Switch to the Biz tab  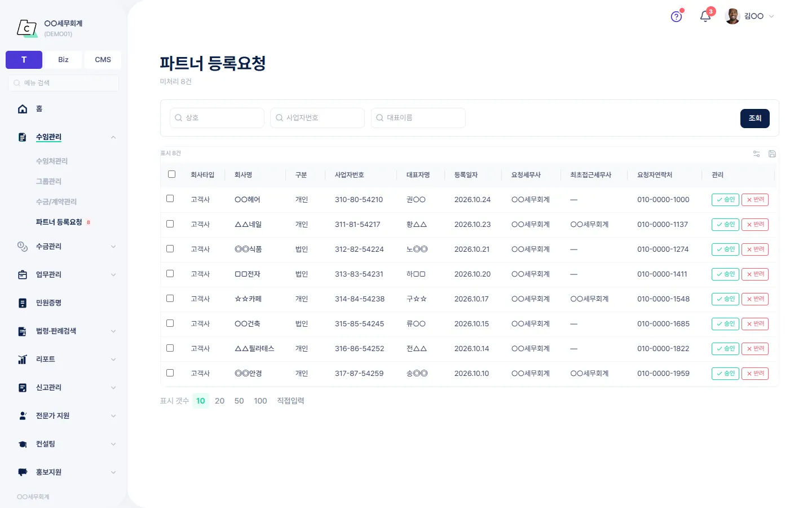point(63,60)
